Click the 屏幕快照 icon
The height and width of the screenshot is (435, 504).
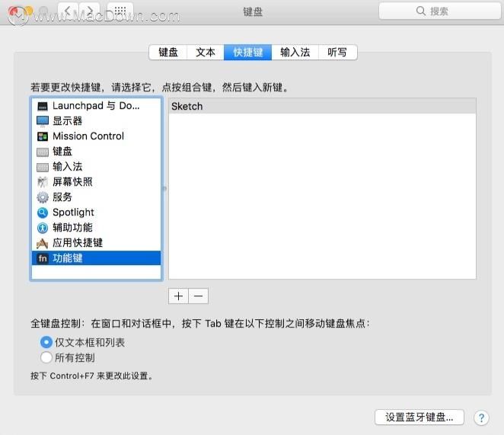[x=43, y=182]
